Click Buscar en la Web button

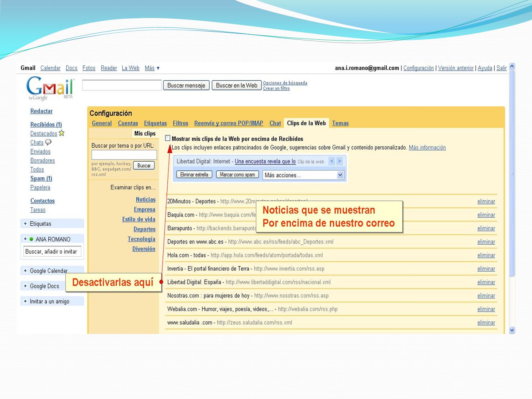point(237,85)
